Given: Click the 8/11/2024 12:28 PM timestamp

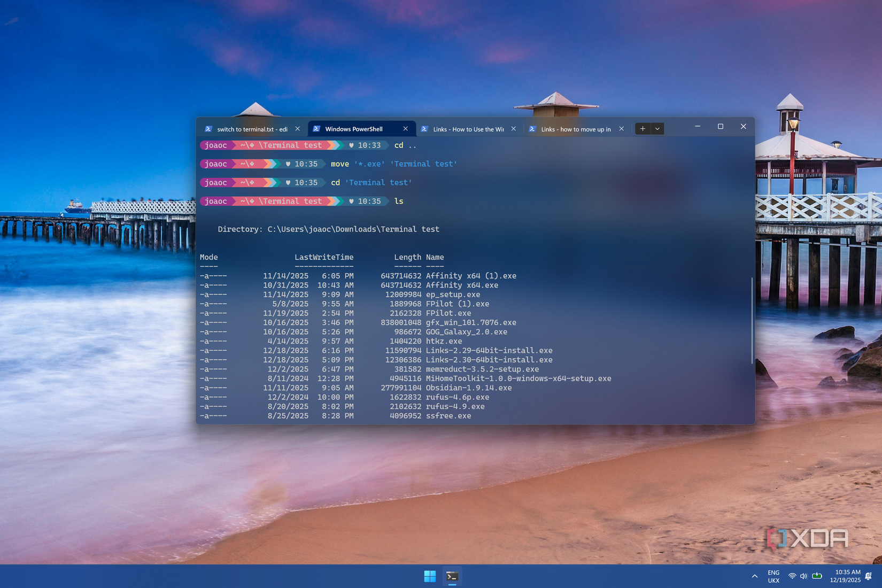Looking at the screenshot, I should (x=311, y=378).
